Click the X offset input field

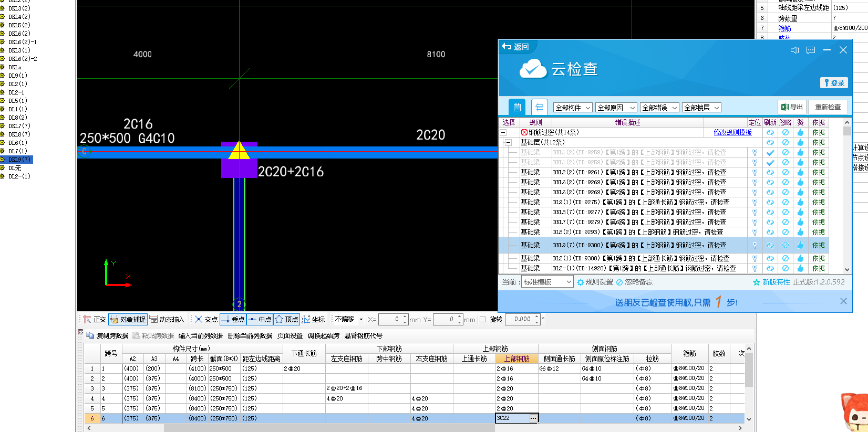(x=394, y=319)
